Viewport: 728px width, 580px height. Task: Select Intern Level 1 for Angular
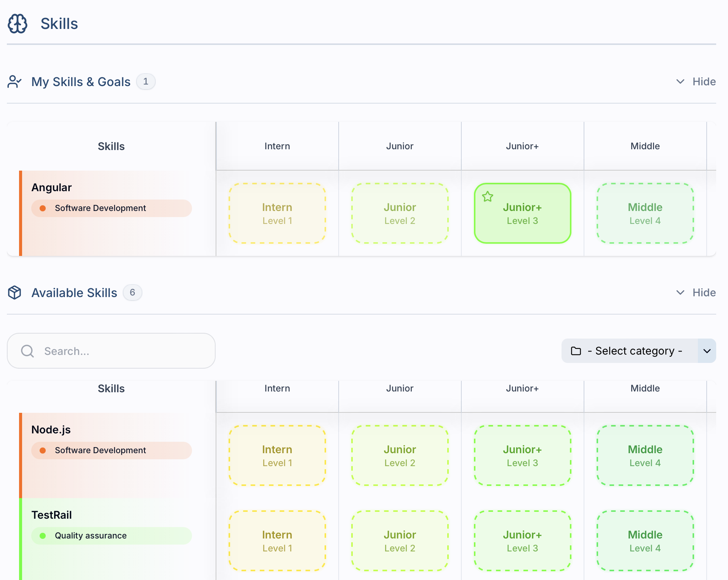277,213
